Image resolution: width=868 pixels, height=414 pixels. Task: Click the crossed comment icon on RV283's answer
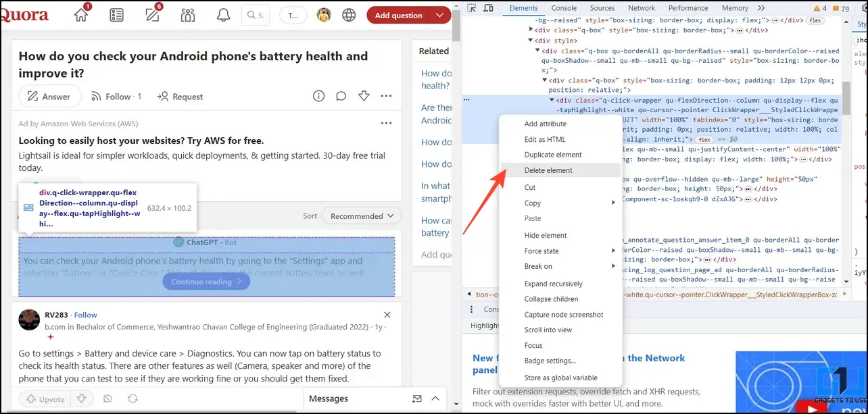coord(107,399)
